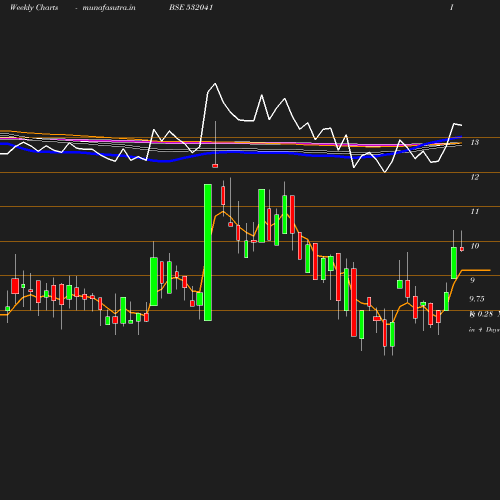Click the 'munafasutra.in' site label

click(x=109, y=7)
